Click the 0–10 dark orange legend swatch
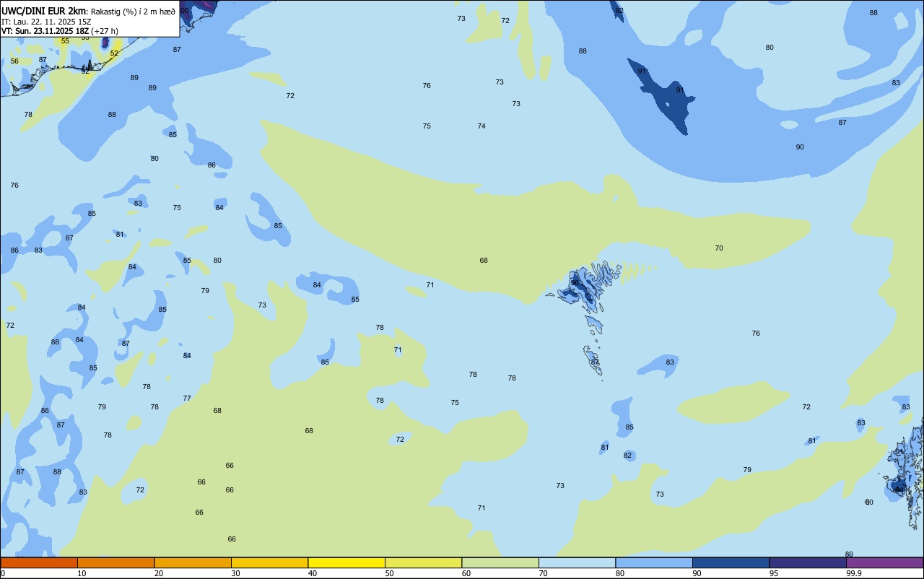Screen dimensions: 924x579 click(x=39, y=562)
